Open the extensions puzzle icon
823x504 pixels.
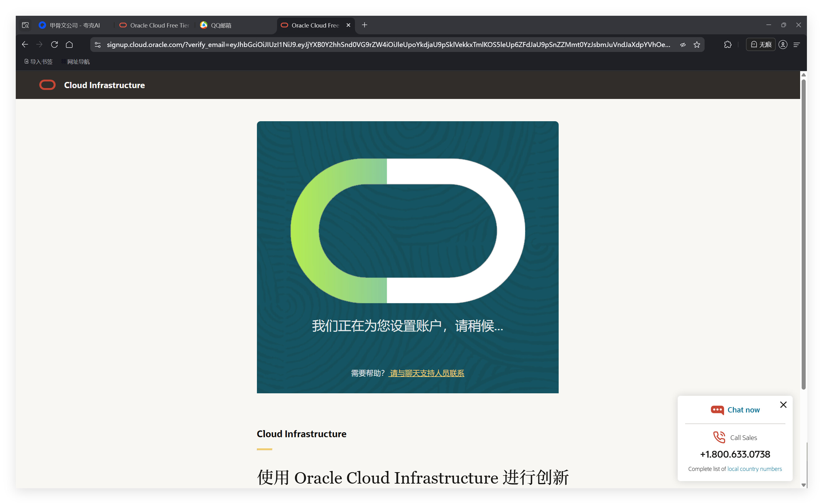coord(728,45)
